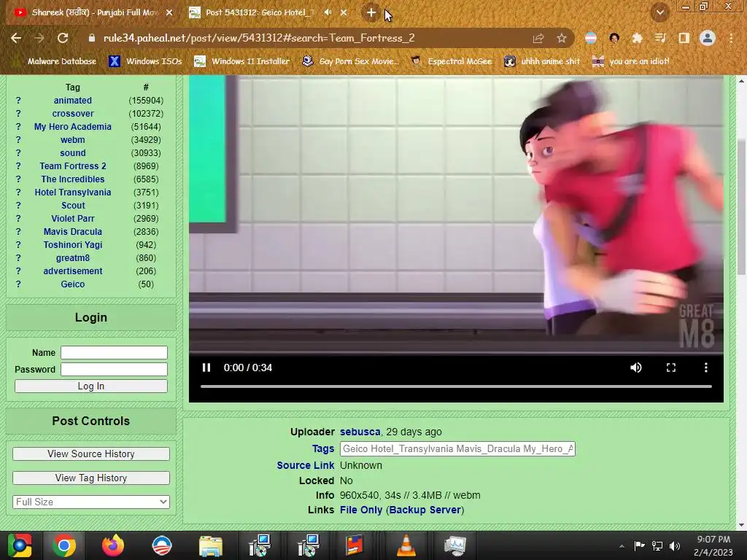
Task: Enter video fullscreen mode
Action: pyautogui.click(x=671, y=367)
